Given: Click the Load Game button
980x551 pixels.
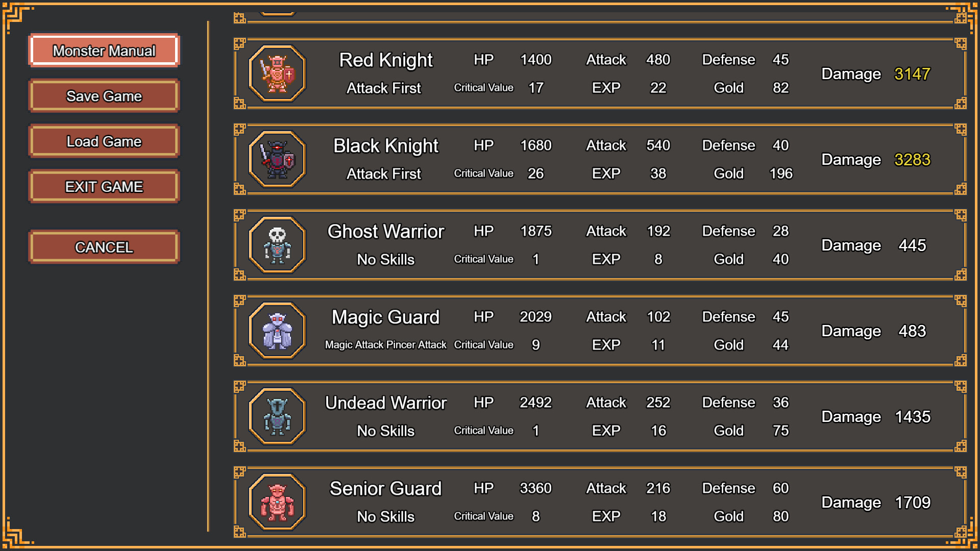Looking at the screenshot, I should pos(104,141).
